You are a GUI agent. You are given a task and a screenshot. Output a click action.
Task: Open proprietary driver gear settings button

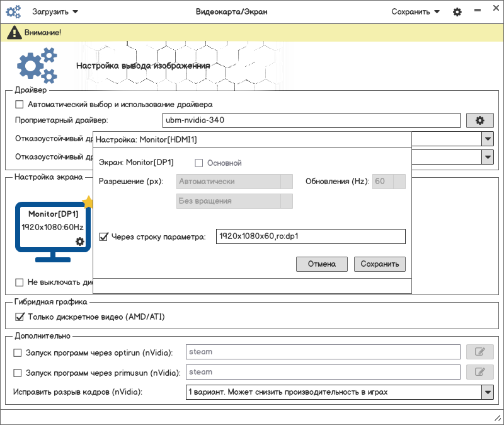tap(480, 120)
